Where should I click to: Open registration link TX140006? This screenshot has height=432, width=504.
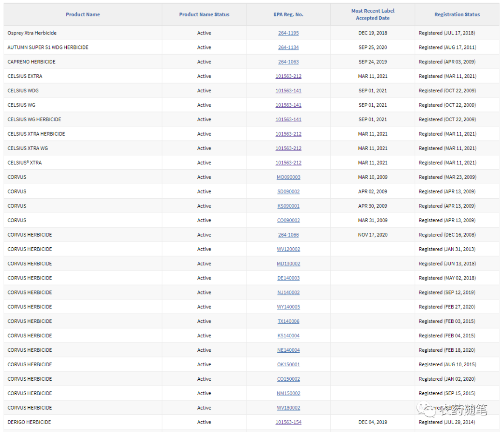288,321
